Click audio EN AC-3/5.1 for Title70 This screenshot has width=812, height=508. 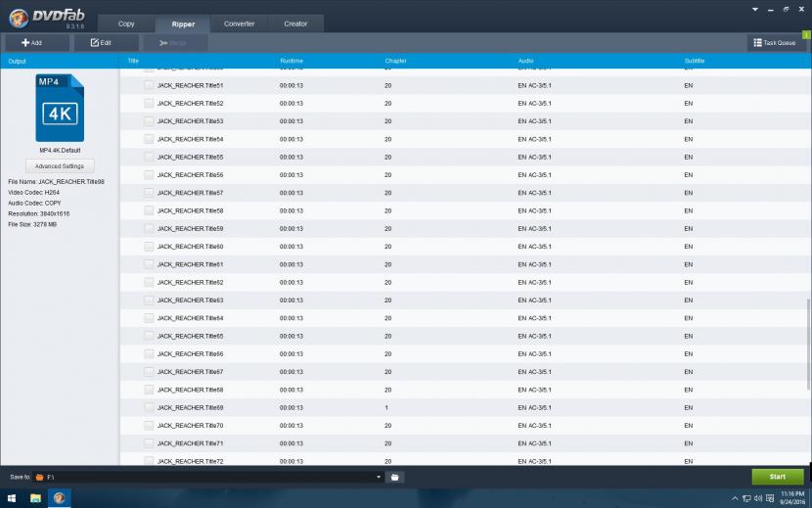(534, 425)
